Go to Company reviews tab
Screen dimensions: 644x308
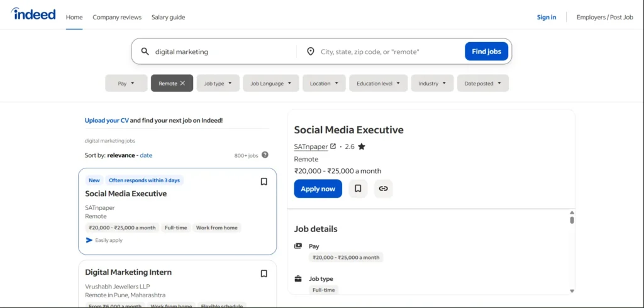tap(117, 17)
